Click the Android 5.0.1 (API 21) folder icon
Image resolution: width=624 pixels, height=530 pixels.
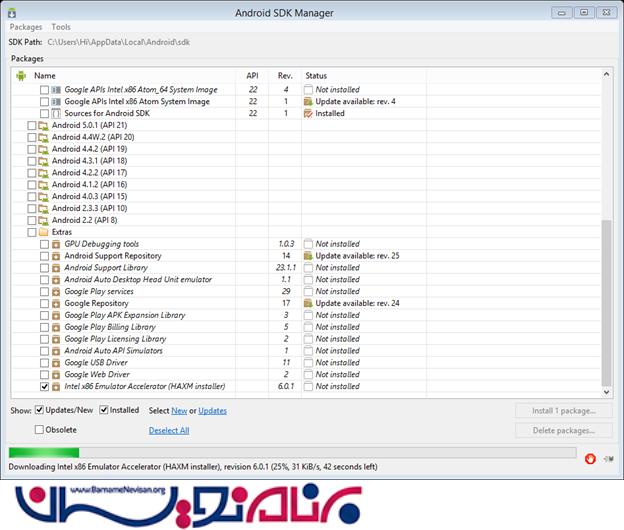point(42,125)
